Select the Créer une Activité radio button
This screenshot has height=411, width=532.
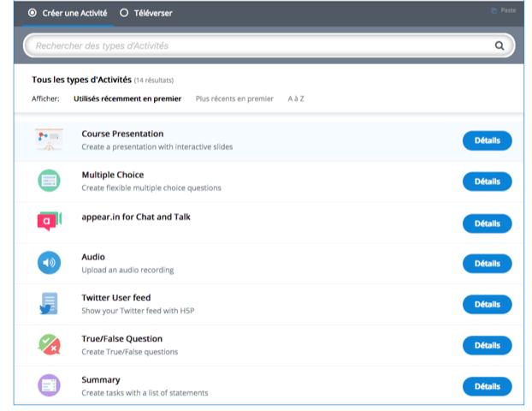coord(33,13)
